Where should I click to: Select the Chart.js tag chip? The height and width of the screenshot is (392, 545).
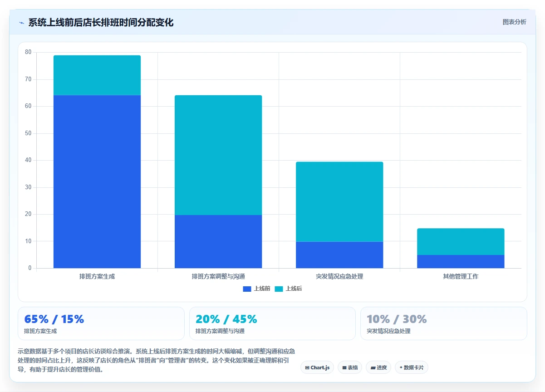[x=317, y=367]
